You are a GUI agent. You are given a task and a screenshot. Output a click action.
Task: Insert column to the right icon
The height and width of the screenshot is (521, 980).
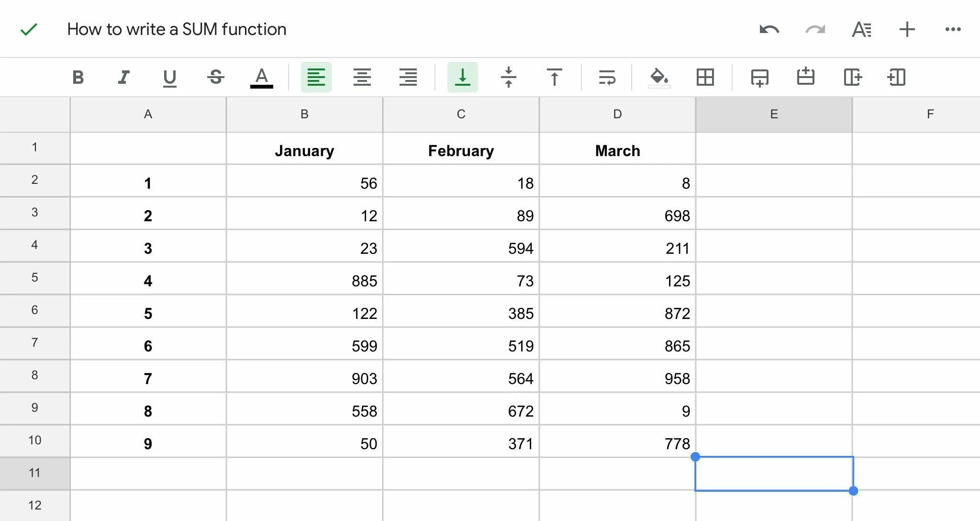click(852, 77)
